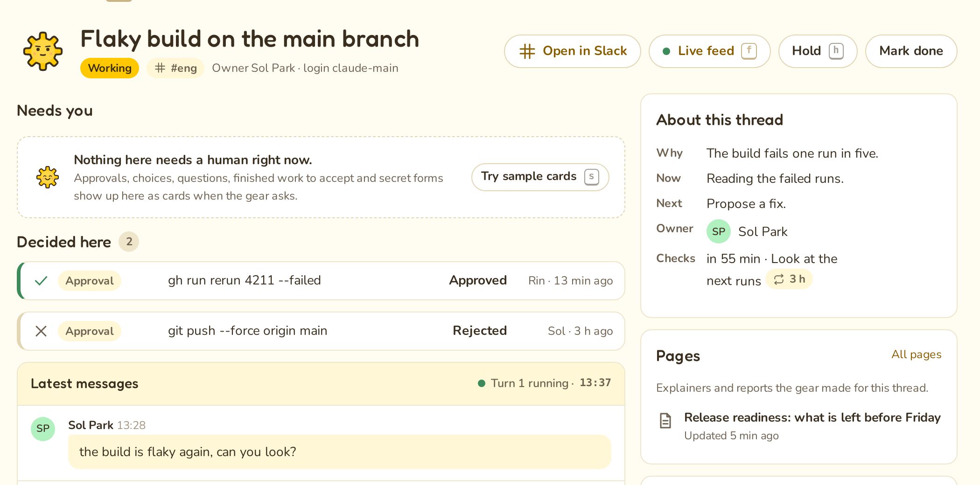Open the Live feed
The width and height of the screenshot is (980, 485).
[x=709, y=51]
